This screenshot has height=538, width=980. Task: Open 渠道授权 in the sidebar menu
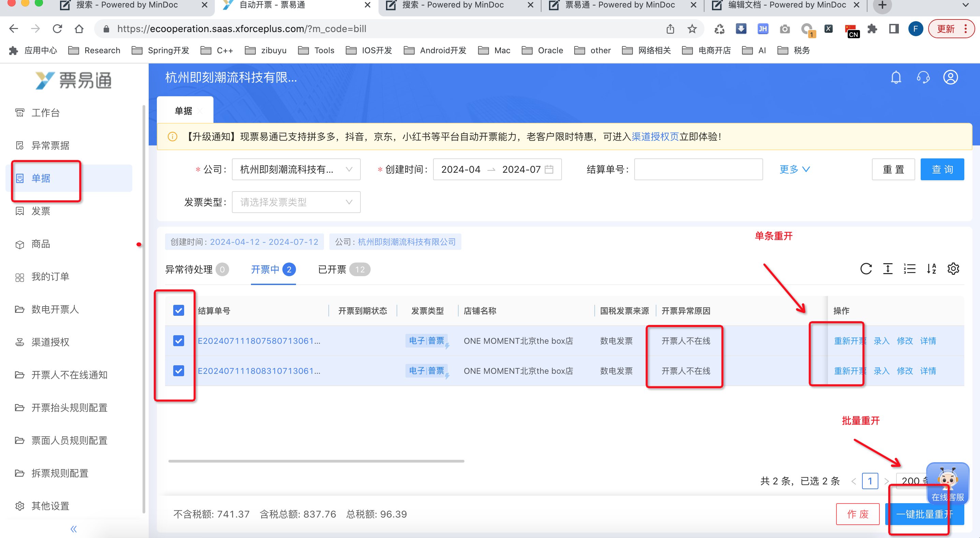[50, 342]
